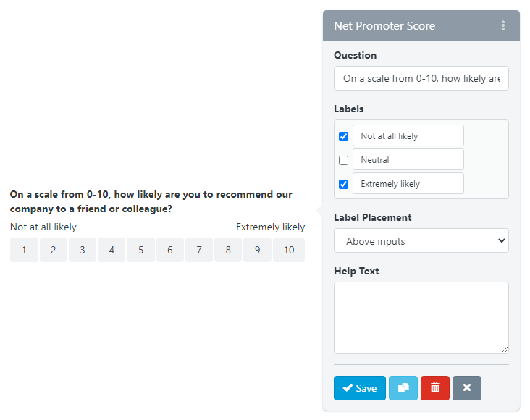Open the Label Placement dropdown
The image size is (530, 420).
click(421, 241)
